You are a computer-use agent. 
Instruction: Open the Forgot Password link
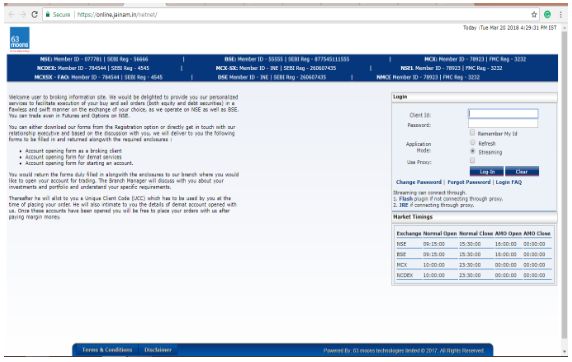tap(469, 182)
